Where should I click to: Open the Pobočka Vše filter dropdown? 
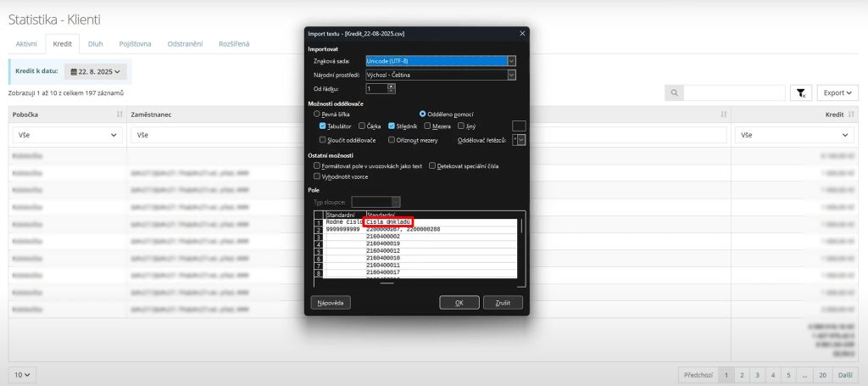coord(68,135)
